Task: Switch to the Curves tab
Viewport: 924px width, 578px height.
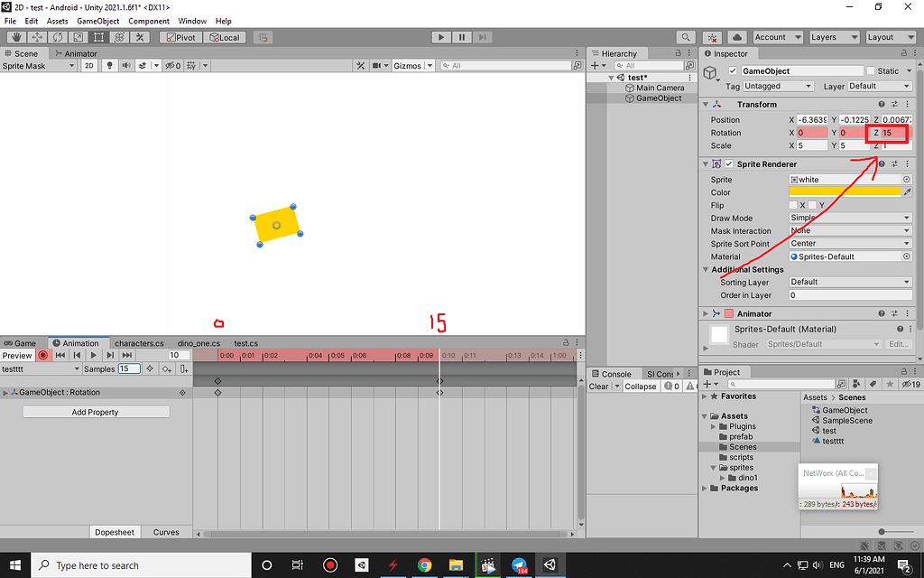Action: pos(166,532)
